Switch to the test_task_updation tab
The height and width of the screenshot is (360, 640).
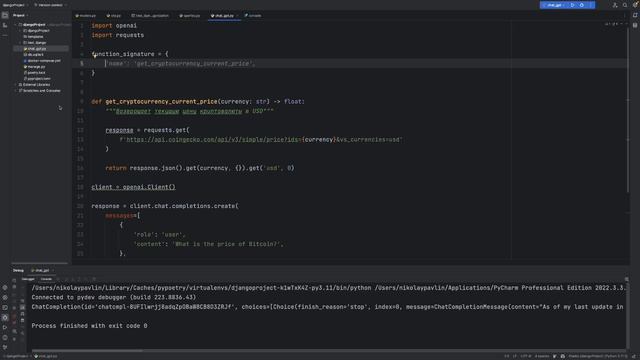pos(150,16)
